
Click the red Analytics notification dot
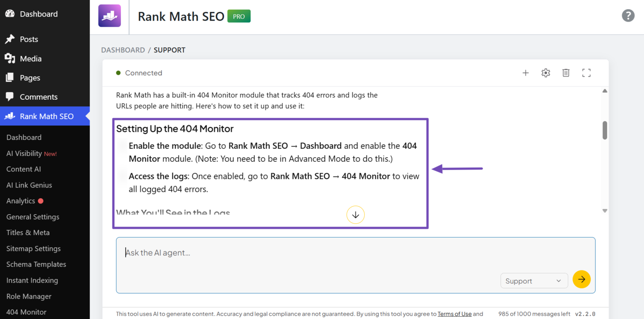(40, 201)
